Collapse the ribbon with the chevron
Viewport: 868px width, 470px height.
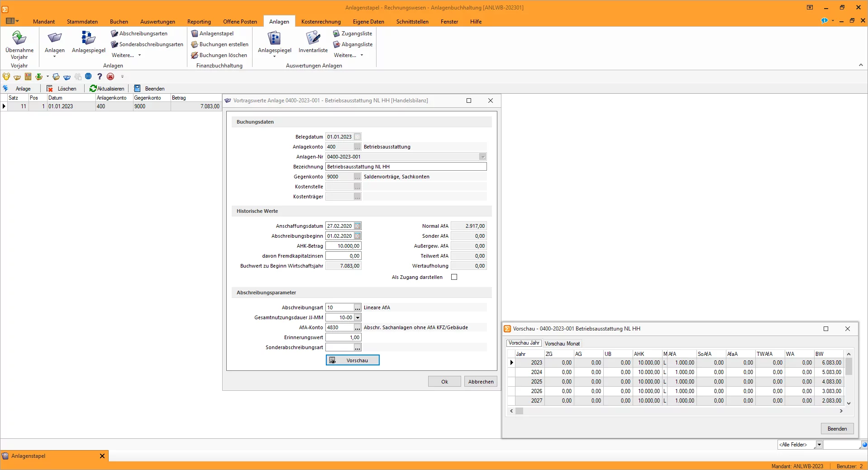click(x=861, y=65)
